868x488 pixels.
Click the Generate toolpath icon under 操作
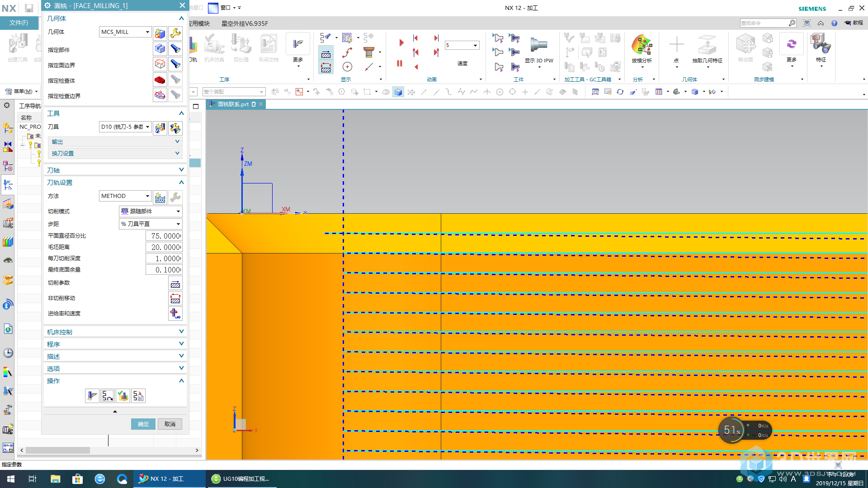click(x=92, y=396)
